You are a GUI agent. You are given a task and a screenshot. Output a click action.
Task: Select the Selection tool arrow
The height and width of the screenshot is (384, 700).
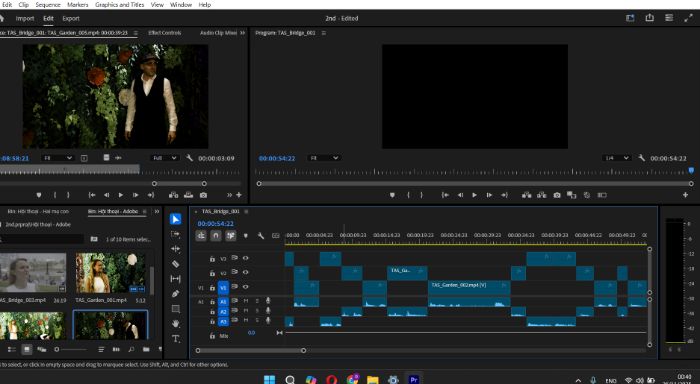[175, 219]
